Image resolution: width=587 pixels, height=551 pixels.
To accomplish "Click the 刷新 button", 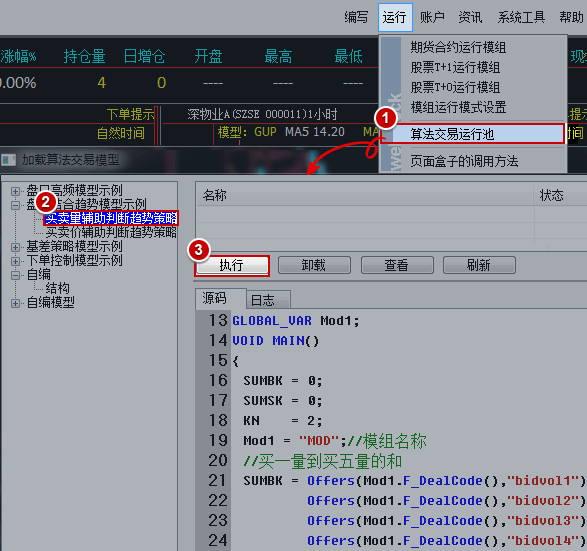I will tap(479, 265).
